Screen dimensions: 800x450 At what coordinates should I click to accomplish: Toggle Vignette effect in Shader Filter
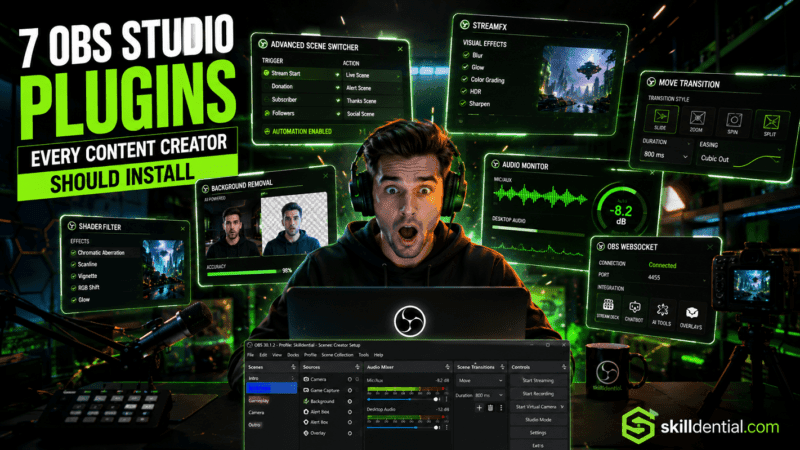(x=73, y=276)
